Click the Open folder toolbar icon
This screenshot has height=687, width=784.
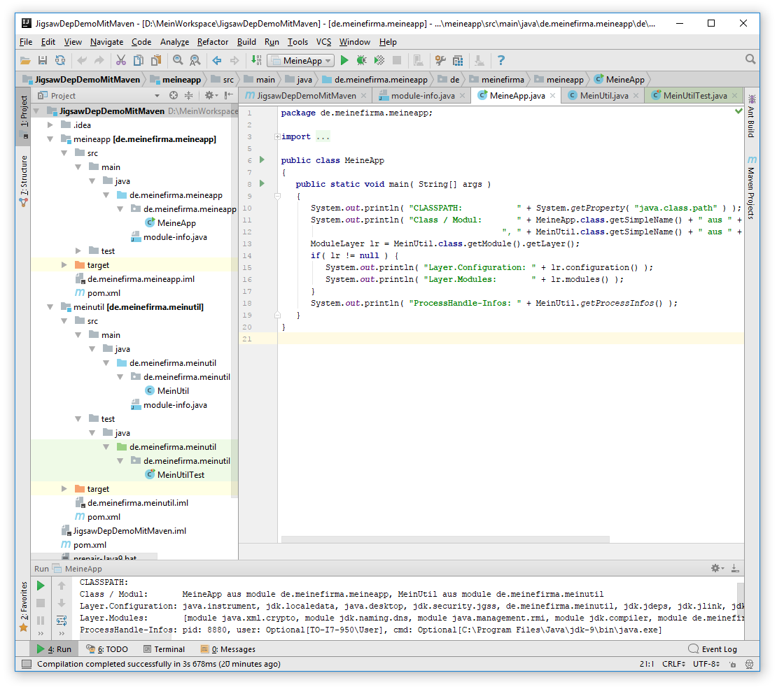pos(25,60)
